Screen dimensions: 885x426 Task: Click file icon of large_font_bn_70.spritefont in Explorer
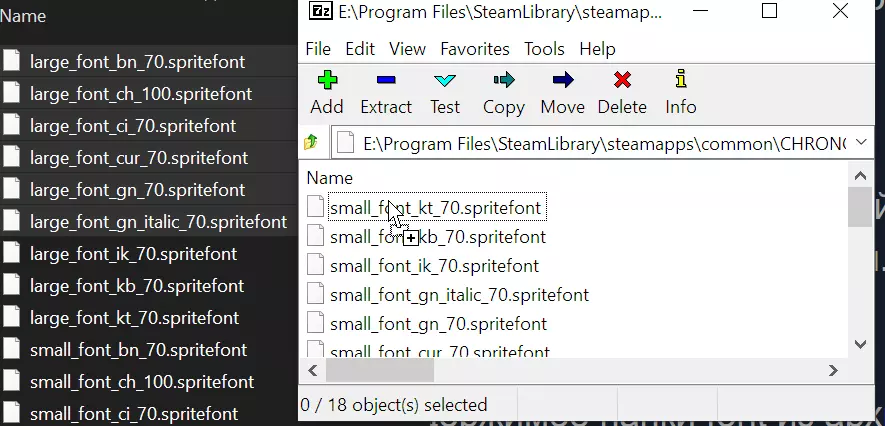11,60
